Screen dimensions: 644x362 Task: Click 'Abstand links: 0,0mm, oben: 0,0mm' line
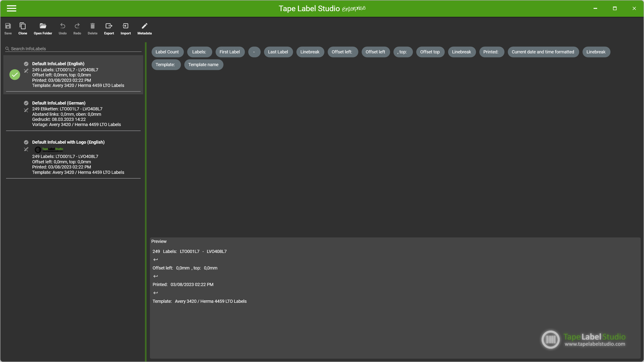67,114
